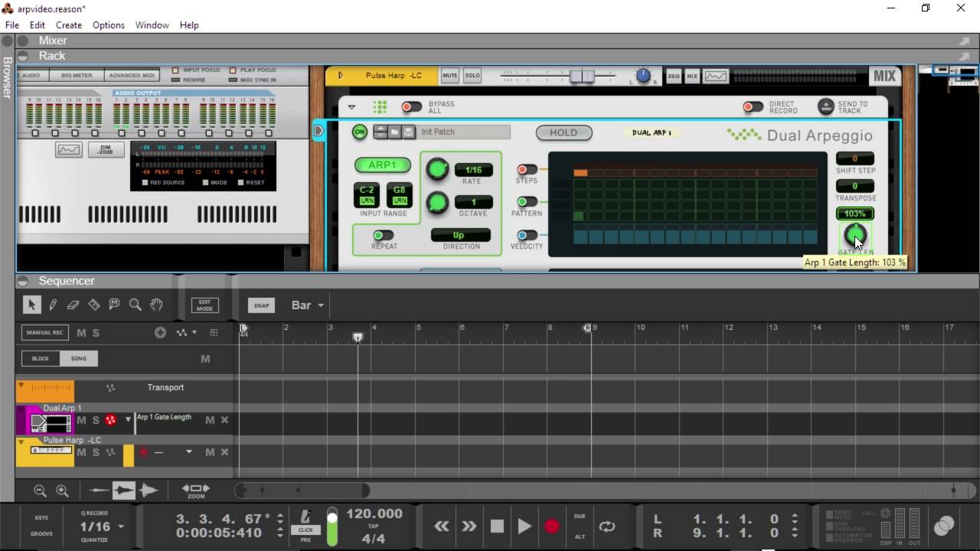
Task: Zoom out horizontally in the sequencer
Action: point(40,491)
